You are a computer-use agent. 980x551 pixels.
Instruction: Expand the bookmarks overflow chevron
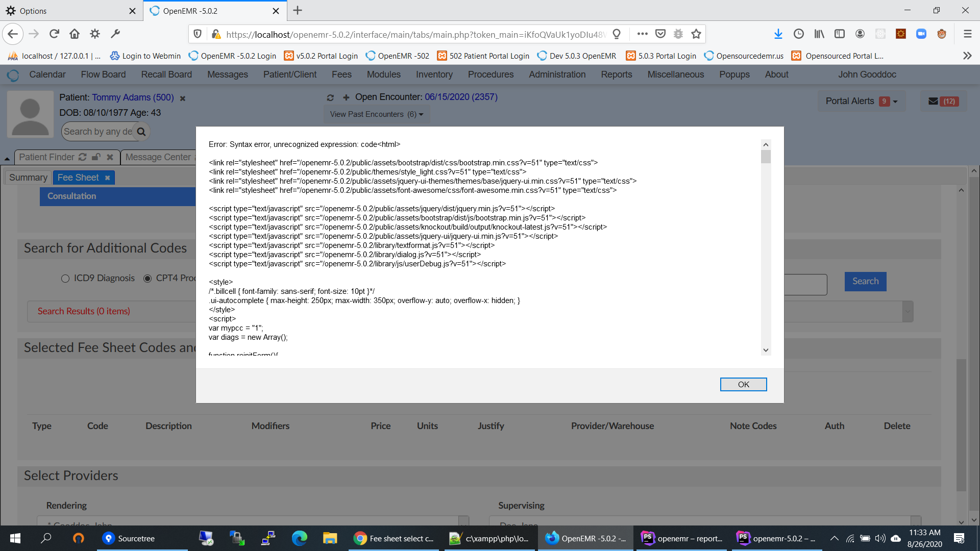(x=967, y=56)
